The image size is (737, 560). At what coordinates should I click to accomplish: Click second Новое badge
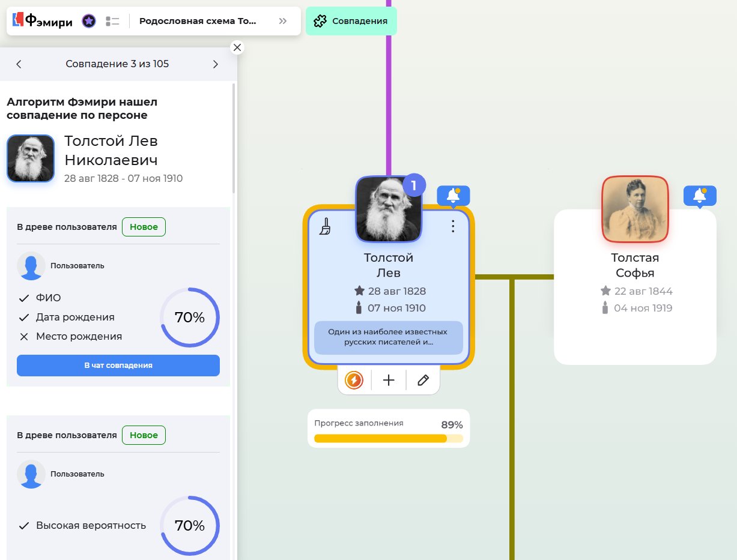pyautogui.click(x=144, y=435)
